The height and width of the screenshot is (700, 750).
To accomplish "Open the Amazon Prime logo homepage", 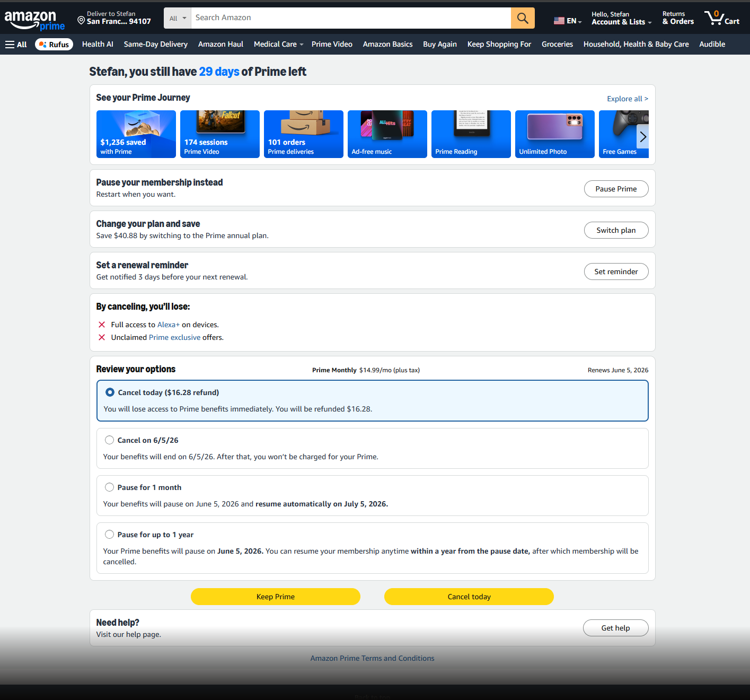I will [x=34, y=20].
